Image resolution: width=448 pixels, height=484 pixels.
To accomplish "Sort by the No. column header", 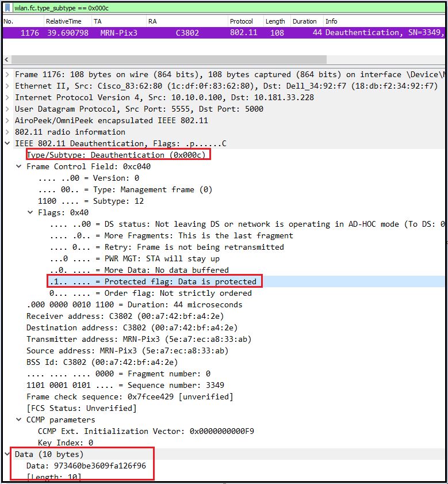I will point(23,21).
